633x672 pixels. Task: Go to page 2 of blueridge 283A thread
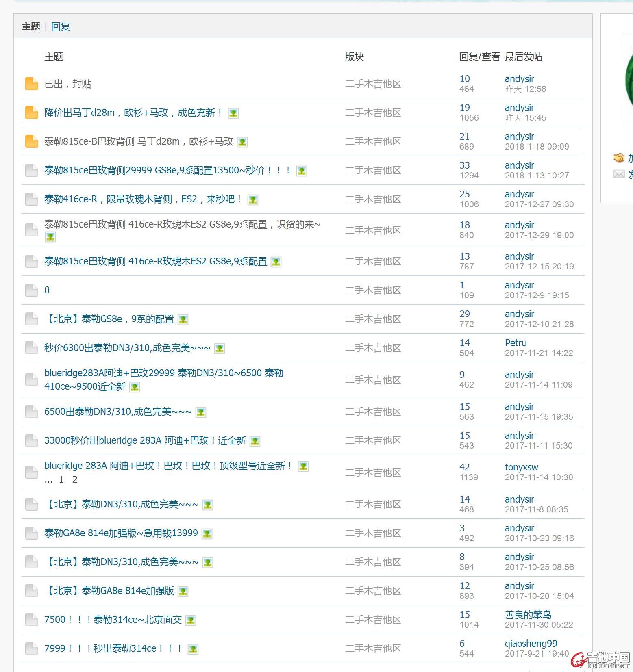[75, 479]
